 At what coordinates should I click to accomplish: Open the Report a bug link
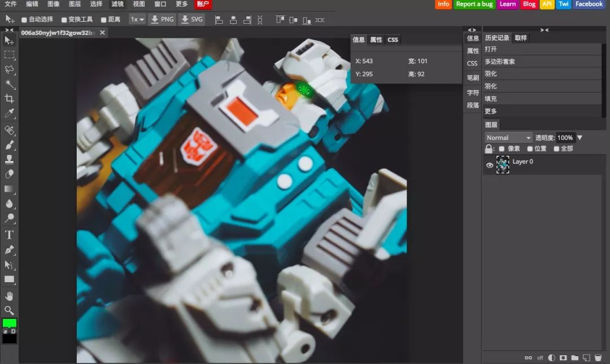[474, 4]
